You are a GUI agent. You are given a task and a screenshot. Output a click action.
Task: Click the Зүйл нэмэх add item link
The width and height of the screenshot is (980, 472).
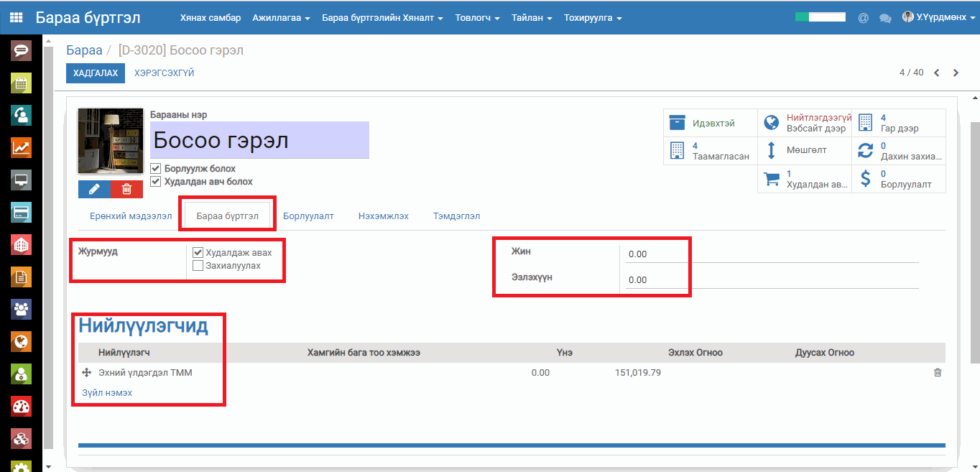[106, 393]
